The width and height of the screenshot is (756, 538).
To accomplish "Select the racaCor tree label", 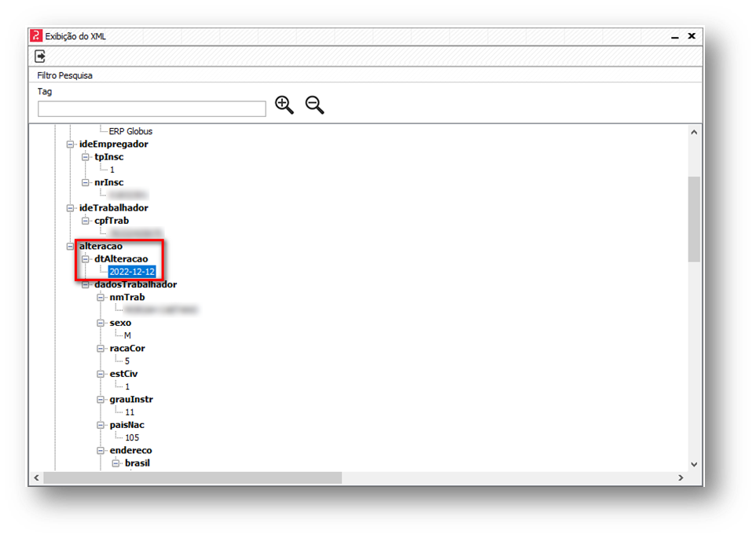I will coord(127,348).
